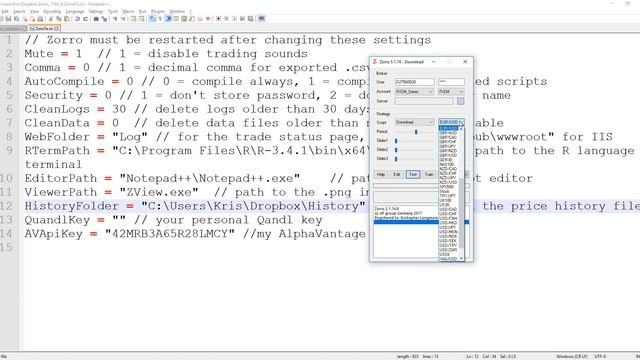Open the Encoding menu

pos(52,11)
